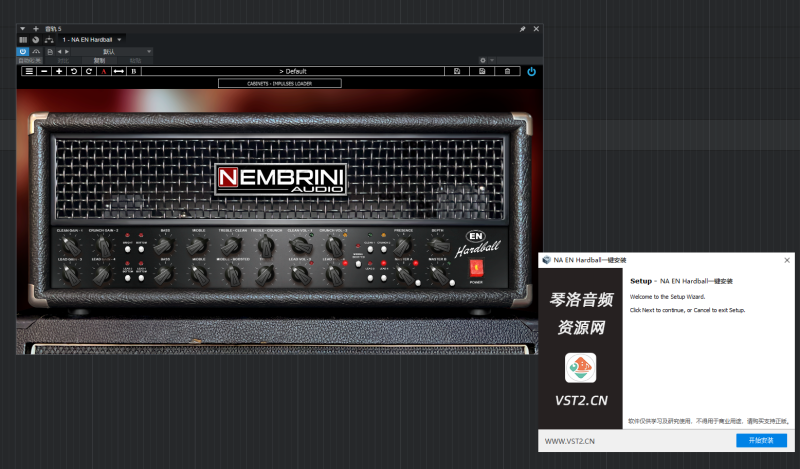Click the undo arrow icon
Screen dimensions: 800x469
tap(74, 71)
